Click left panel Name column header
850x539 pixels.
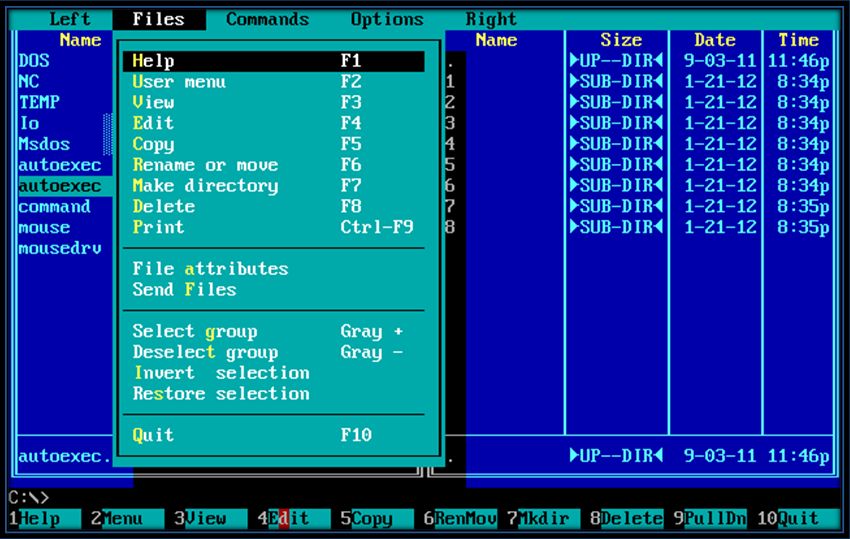click(x=80, y=40)
